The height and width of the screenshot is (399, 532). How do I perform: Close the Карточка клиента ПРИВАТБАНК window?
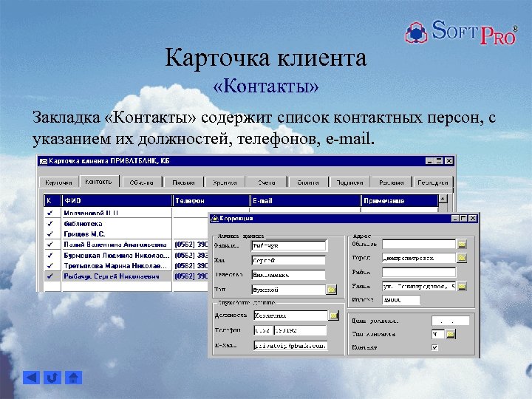click(449, 161)
